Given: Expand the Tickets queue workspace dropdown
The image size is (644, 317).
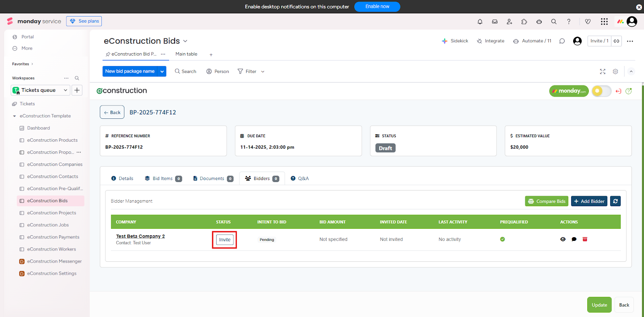Looking at the screenshot, I should coord(65,90).
